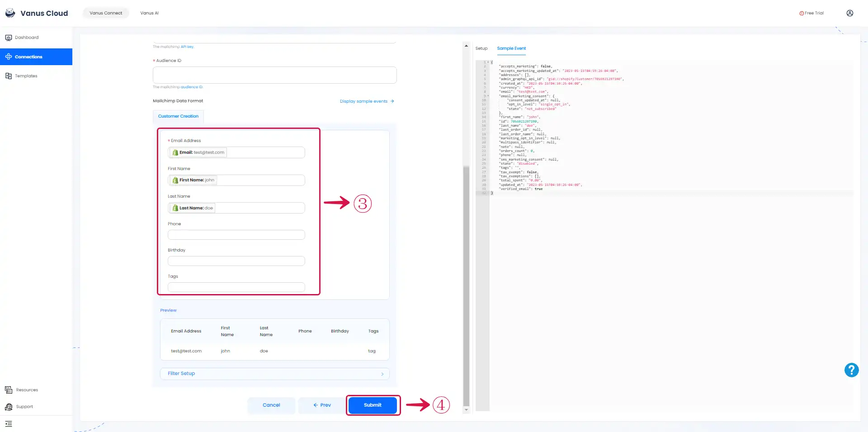868x432 pixels.
Task: Click the Vanus Cloud logo icon
Action: pyautogui.click(x=10, y=13)
